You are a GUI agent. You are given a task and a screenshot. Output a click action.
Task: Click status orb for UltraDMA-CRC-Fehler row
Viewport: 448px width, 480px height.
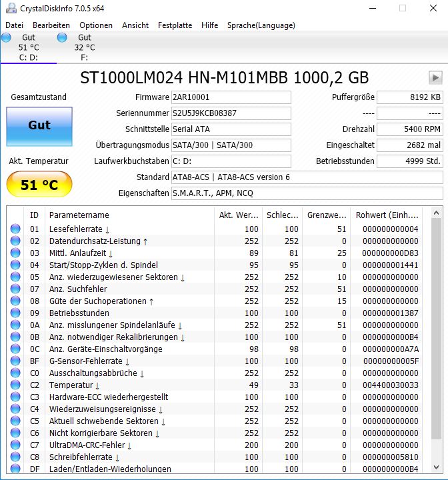[x=15, y=445]
